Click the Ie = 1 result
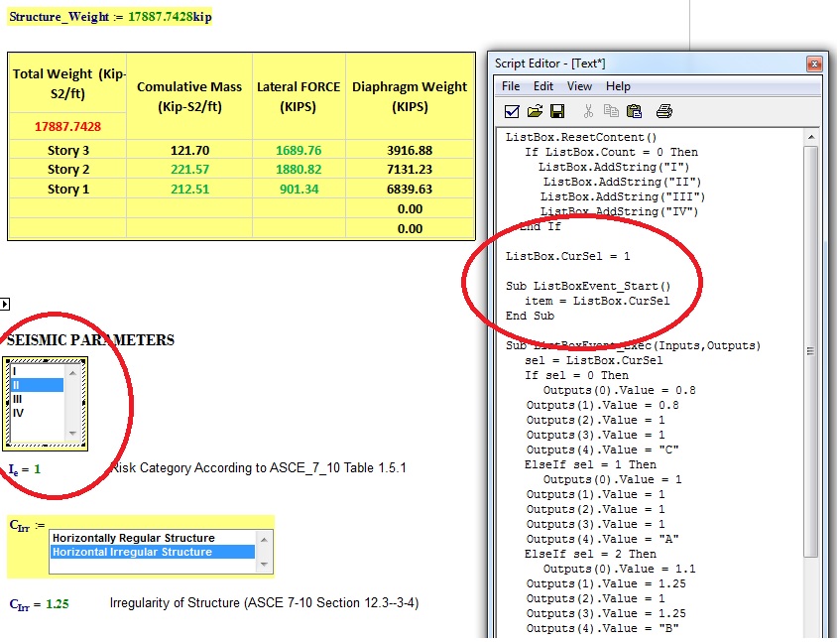This screenshot has height=642, width=840. point(24,469)
